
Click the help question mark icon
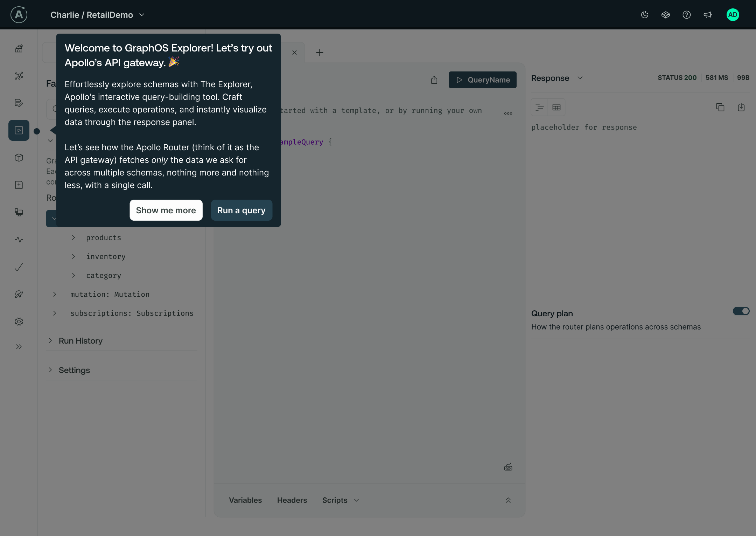[x=686, y=15]
